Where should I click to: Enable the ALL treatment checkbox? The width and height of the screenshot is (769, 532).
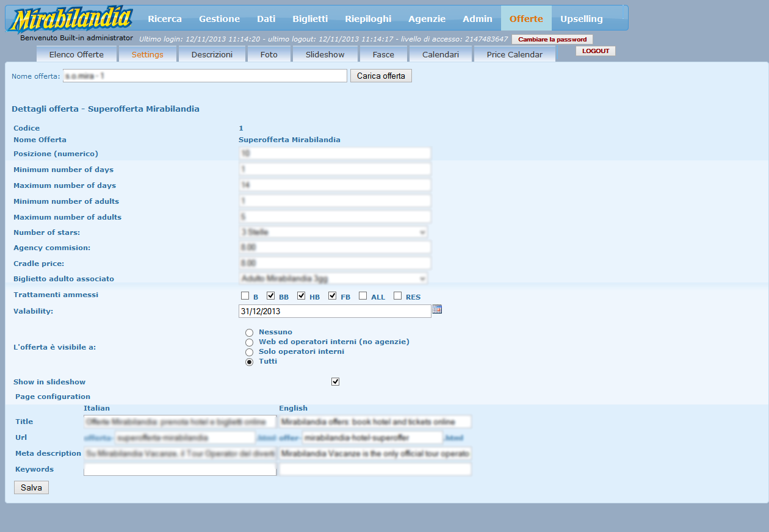(x=363, y=296)
